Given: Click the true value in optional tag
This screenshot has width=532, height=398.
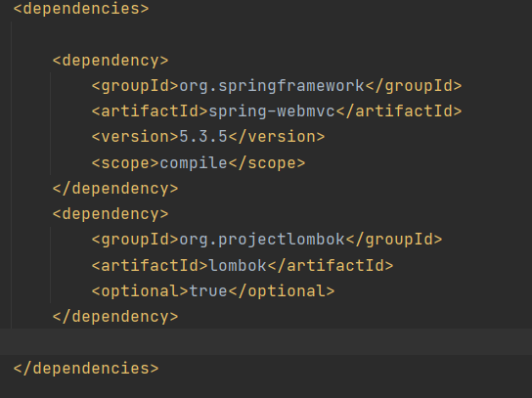Looking at the screenshot, I should (x=208, y=291).
